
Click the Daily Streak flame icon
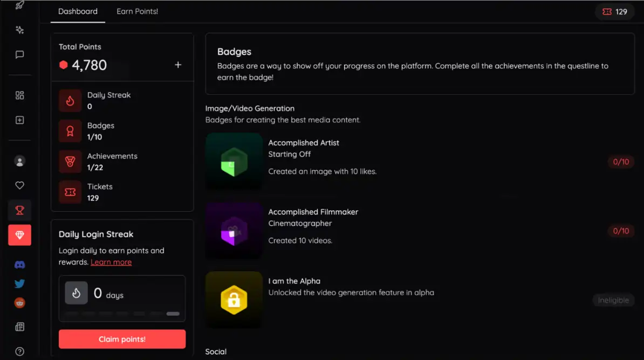point(70,101)
